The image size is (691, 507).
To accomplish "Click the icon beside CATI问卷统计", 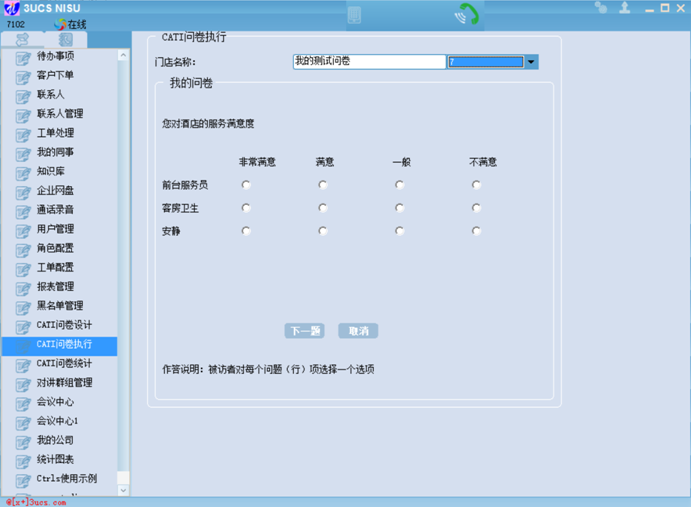I will [23, 365].
